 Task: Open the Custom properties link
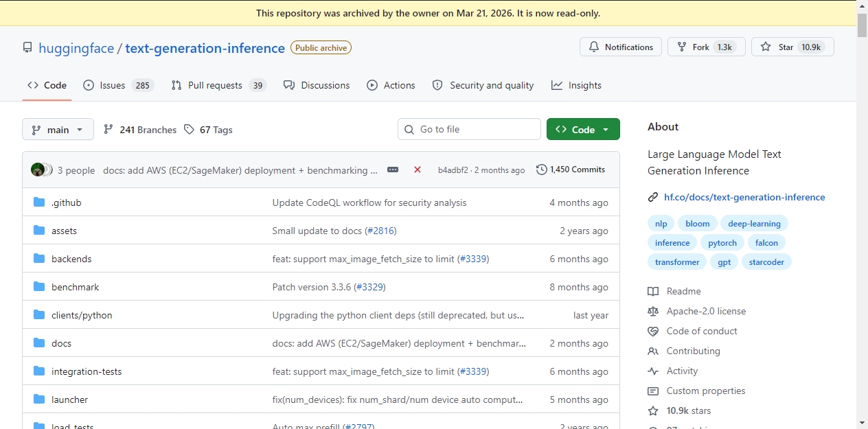point(696,391)
